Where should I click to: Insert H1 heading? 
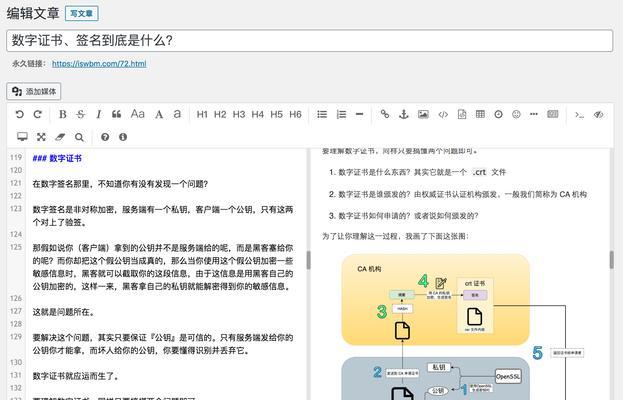202,114
